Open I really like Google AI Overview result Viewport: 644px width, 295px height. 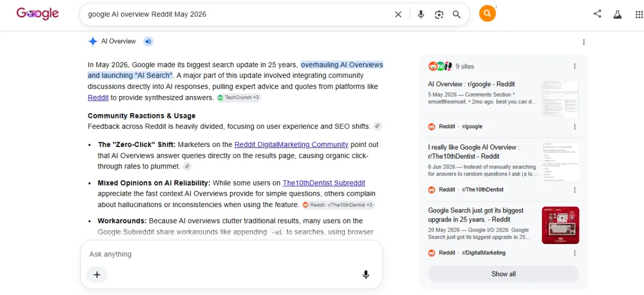[474, 152]
